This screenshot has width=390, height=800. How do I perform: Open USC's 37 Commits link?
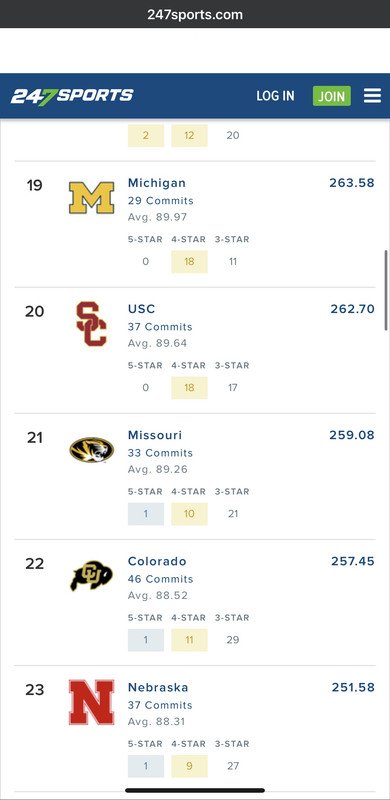(x=160, y=327)
